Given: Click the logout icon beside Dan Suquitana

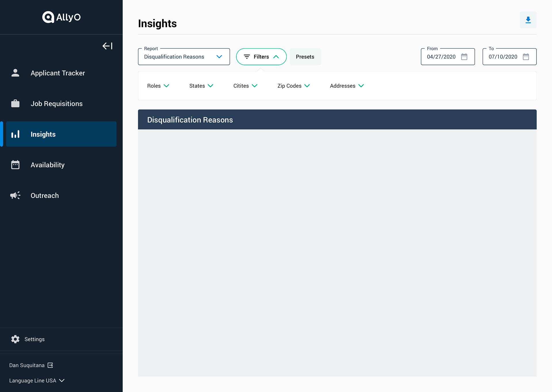Looking at the screenshot, I should point(50,365).
